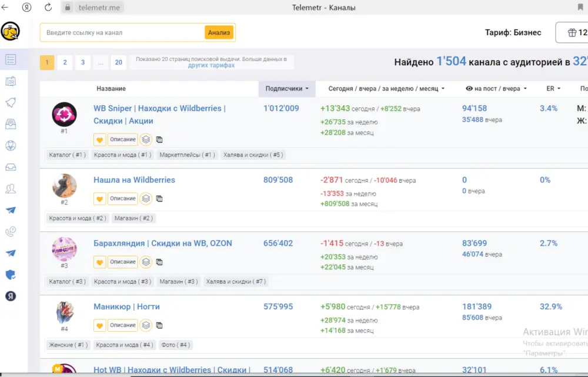Open the ER column dropdown
The image size is (588, 377).
553,89
